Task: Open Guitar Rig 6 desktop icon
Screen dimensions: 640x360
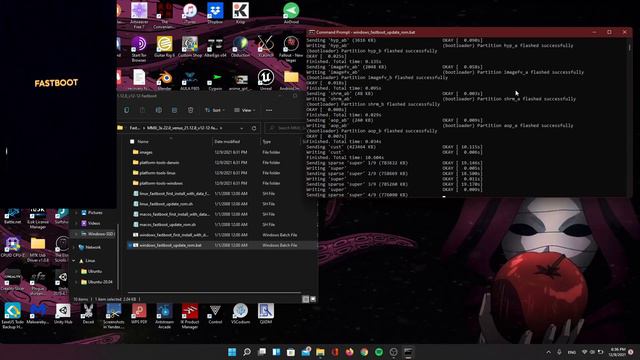Action: pyautogui.click(x=164, y=47)
